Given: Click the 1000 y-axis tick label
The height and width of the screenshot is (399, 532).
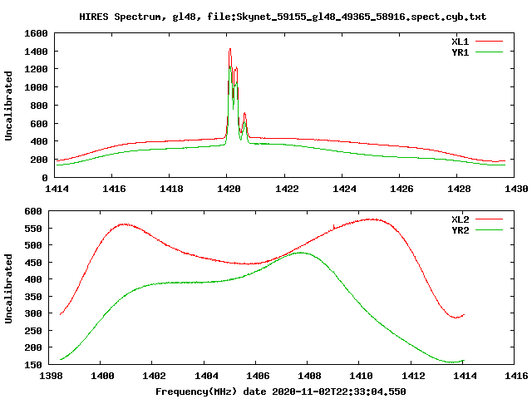Looking at the screenshot, I should pyautogui.click(x=36, y=87).
